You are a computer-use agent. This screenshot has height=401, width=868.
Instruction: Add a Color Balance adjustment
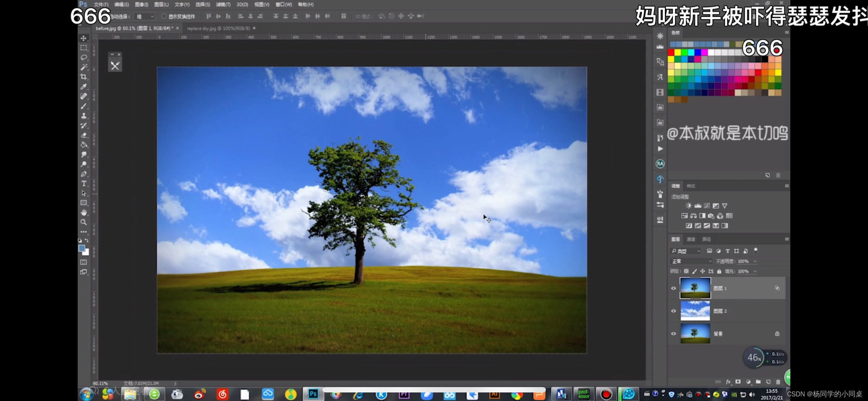pyautogui.click(x=693, y=216)
